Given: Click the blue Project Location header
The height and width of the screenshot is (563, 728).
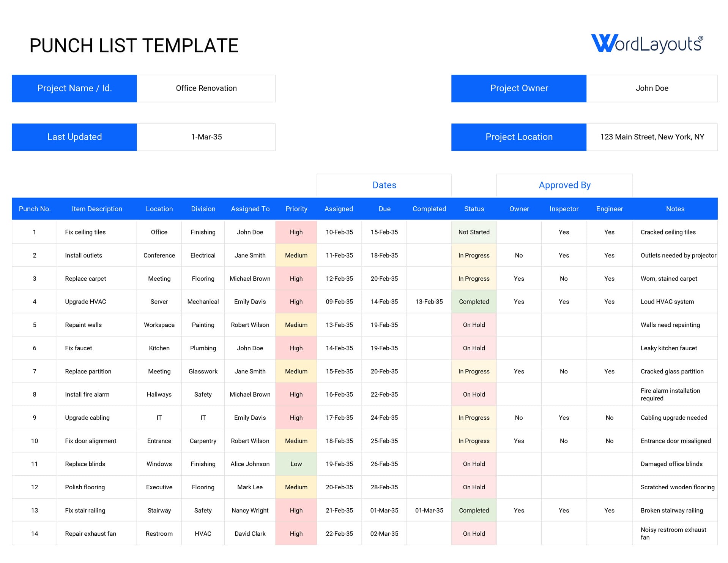Looking at the screenshot, I should [x=518, y=137].
